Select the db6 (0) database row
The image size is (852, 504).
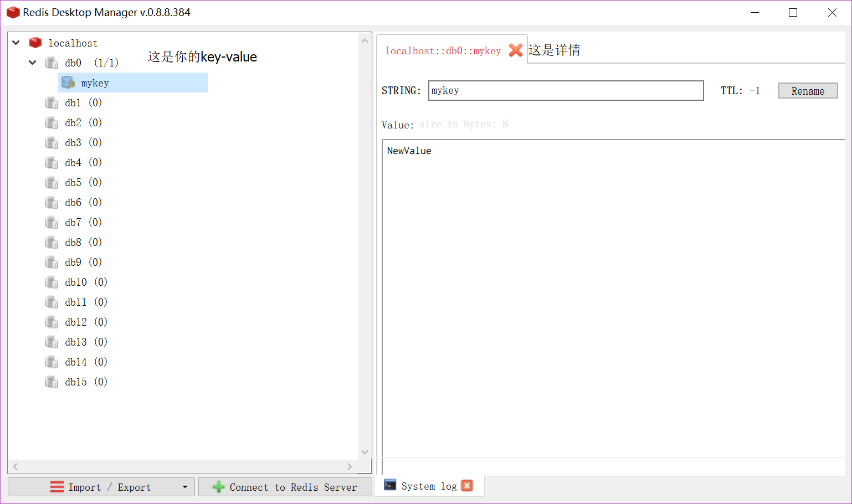click(83, 202)
